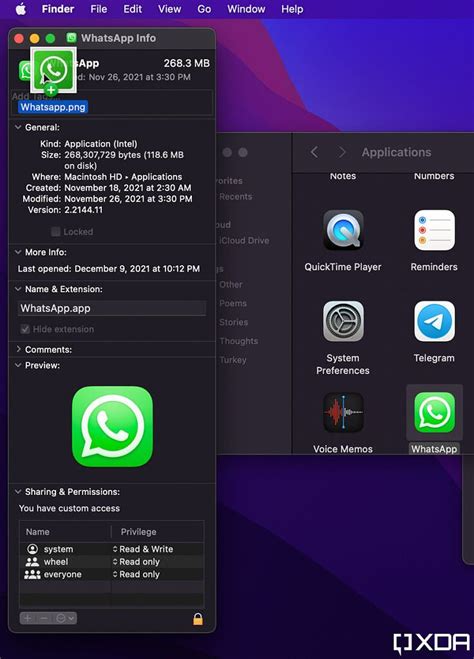Open the Help menu
The height and width of the screenshot is (659, 474).
point(292,9)
